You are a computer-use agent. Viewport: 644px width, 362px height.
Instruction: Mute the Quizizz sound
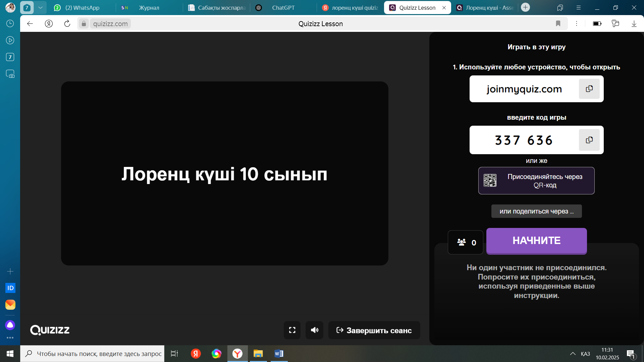(x=314, y=330)
